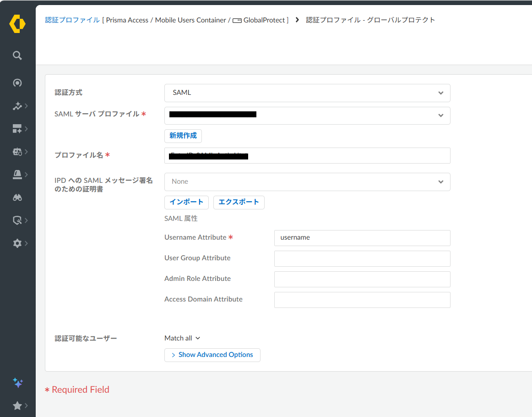Open the alarm siren icon in sidebar
Viewport: 532px width, 417px height.
click(x=17, y=175)
